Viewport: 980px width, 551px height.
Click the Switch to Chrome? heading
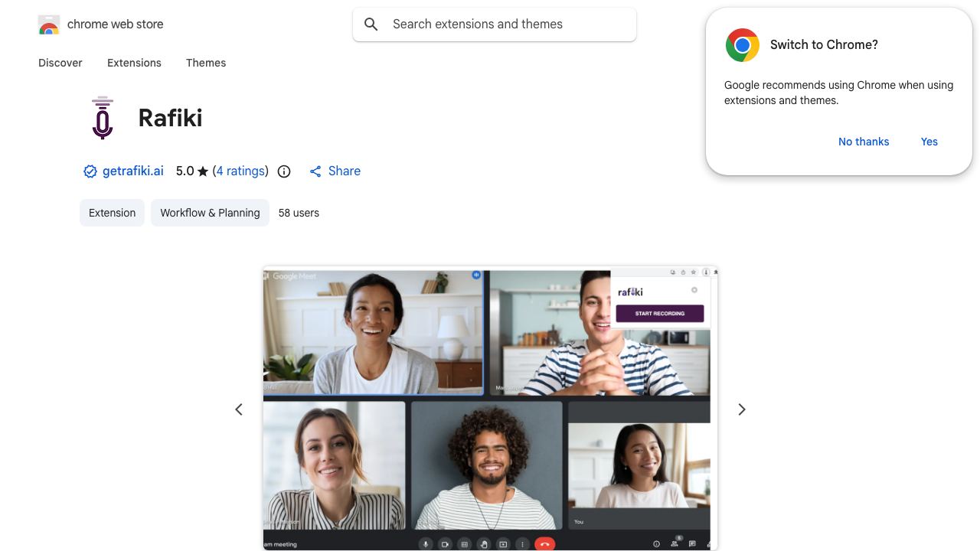[824, 44]
